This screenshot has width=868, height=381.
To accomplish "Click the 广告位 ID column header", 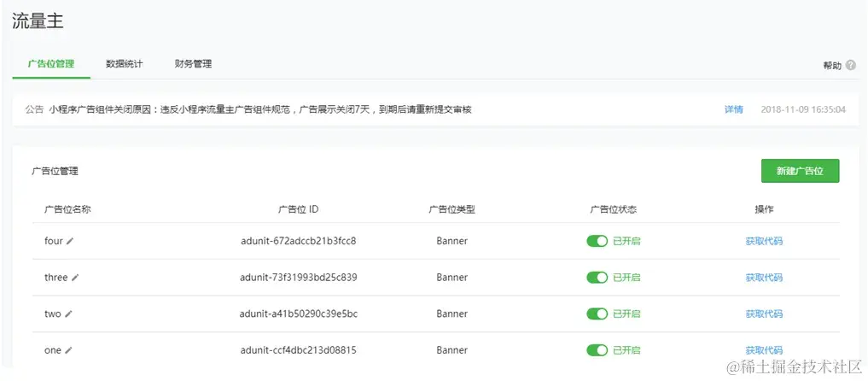I will tap(298, 209).
